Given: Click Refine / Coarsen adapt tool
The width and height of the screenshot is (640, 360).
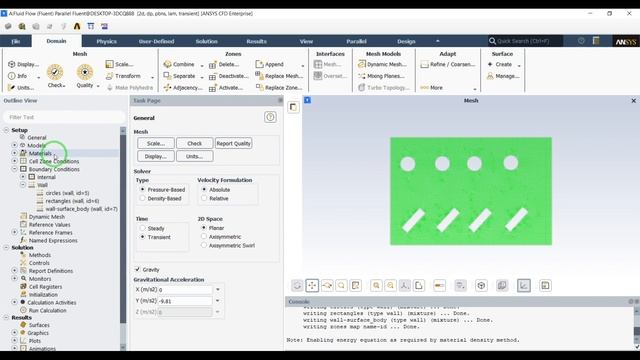Looking at the screenshot, I should (x=448, y=64).
